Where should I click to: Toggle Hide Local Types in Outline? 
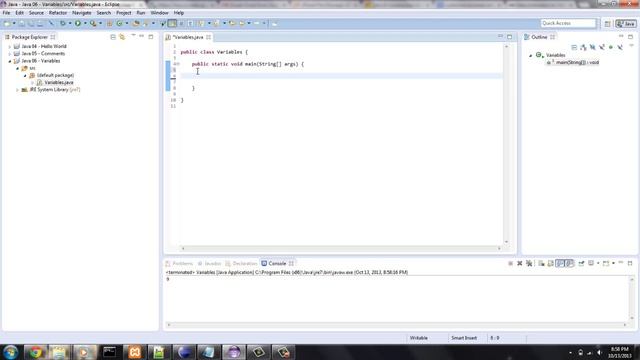(x=620, y=47)
